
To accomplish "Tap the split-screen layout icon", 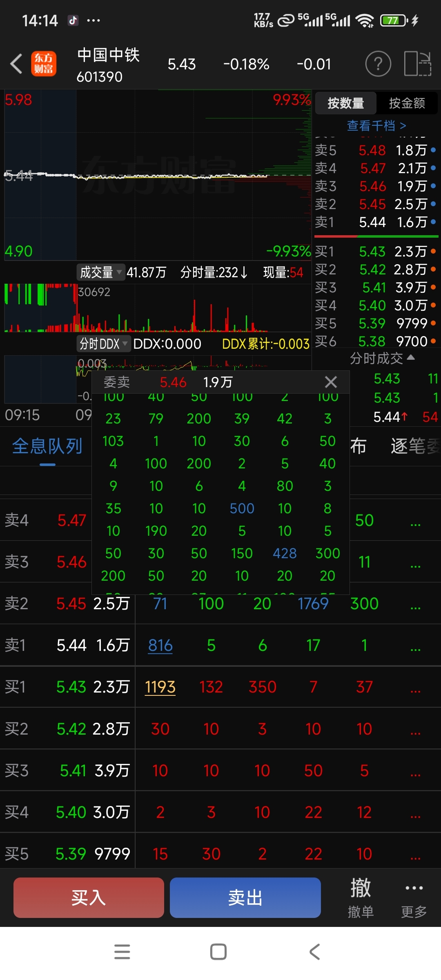I will [x=417, y=64].
